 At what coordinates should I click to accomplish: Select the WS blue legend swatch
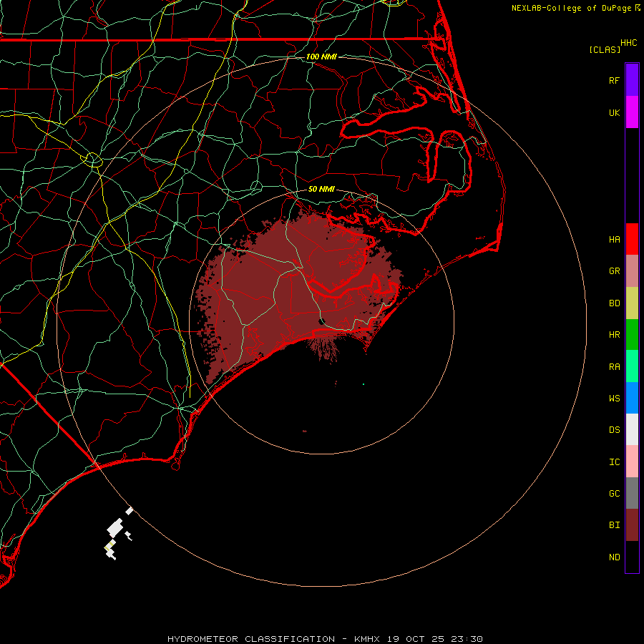point(632,398)
